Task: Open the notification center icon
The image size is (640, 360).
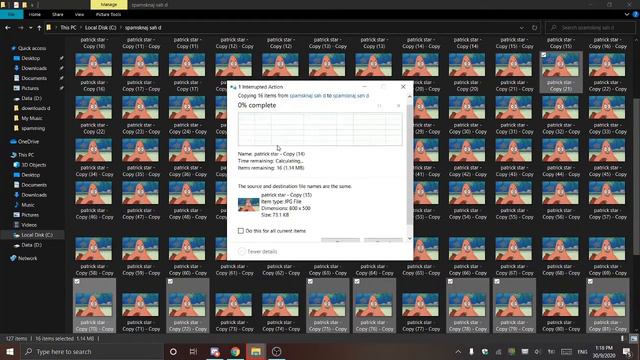Action: click(627, 351)
